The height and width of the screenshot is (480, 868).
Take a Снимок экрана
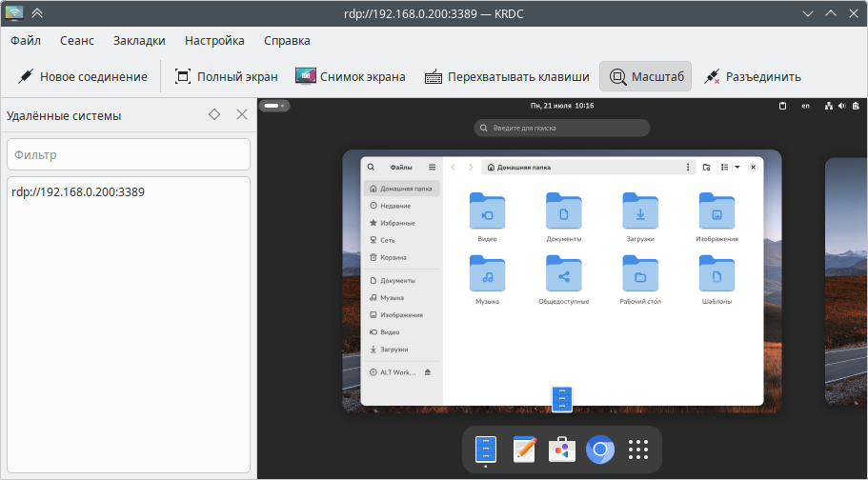pos(350,76)
